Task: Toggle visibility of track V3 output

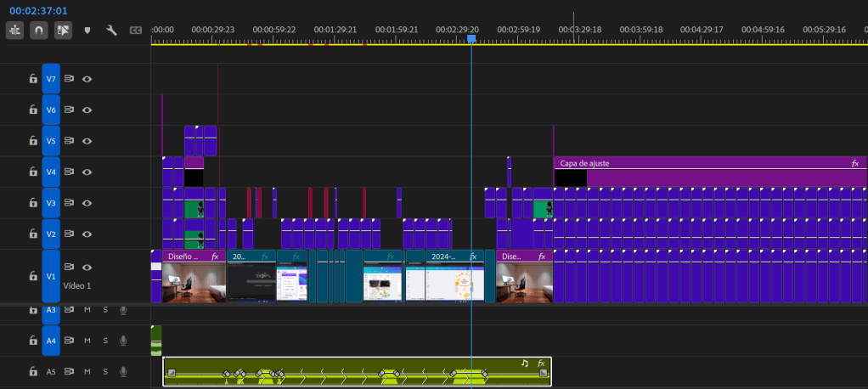Action: pos(87,203)
